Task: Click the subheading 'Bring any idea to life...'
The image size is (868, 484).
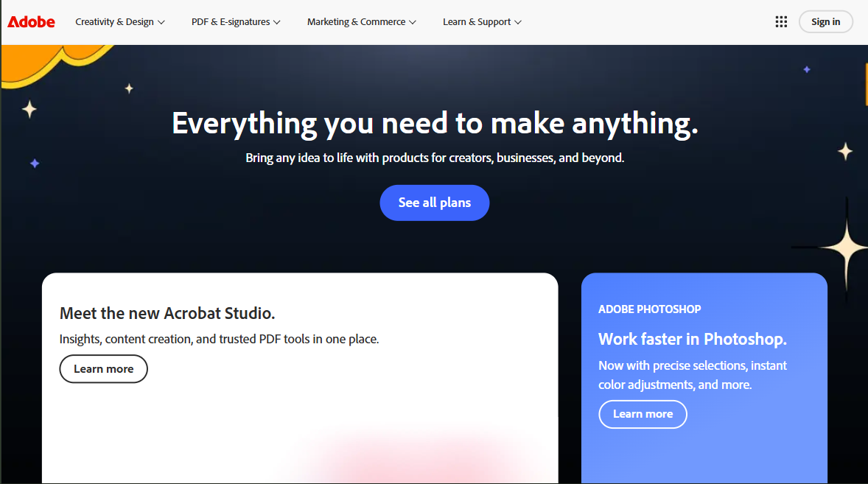Action: pos(435,158)
